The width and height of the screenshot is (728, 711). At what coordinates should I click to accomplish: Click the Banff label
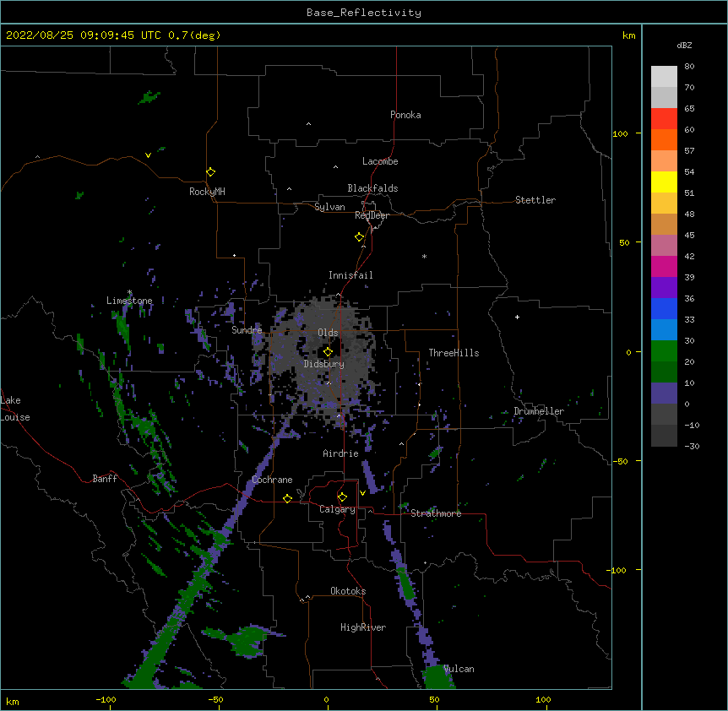coord(105,479)
